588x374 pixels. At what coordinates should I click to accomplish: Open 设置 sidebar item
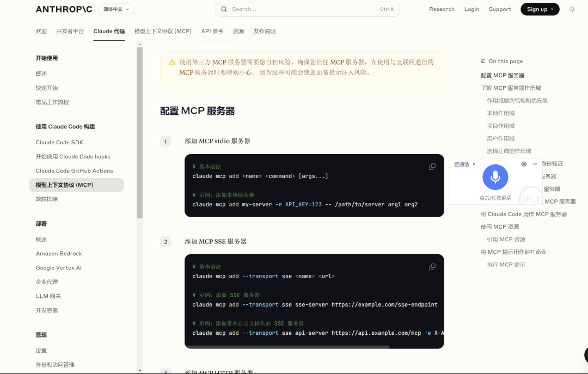click(x=41, y=351)
